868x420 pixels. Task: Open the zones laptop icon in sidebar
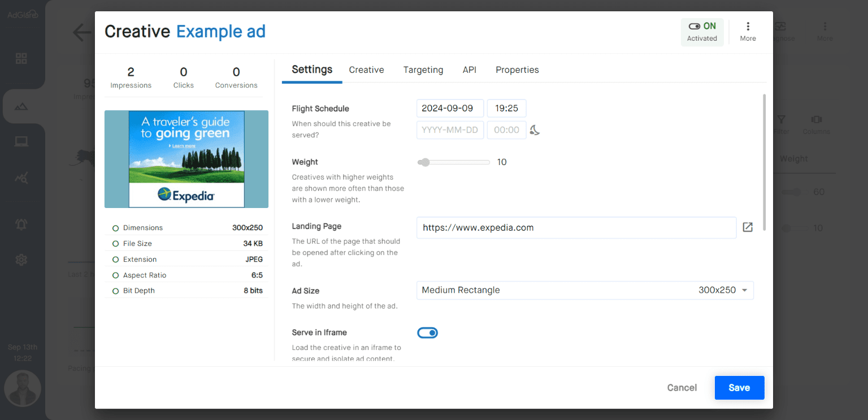point(21,141)
